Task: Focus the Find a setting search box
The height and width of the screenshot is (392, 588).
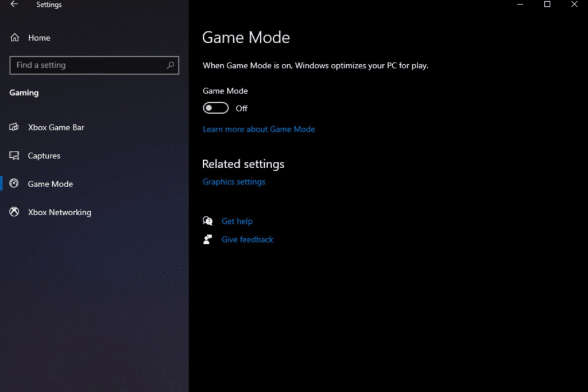Action: [94, 65]
